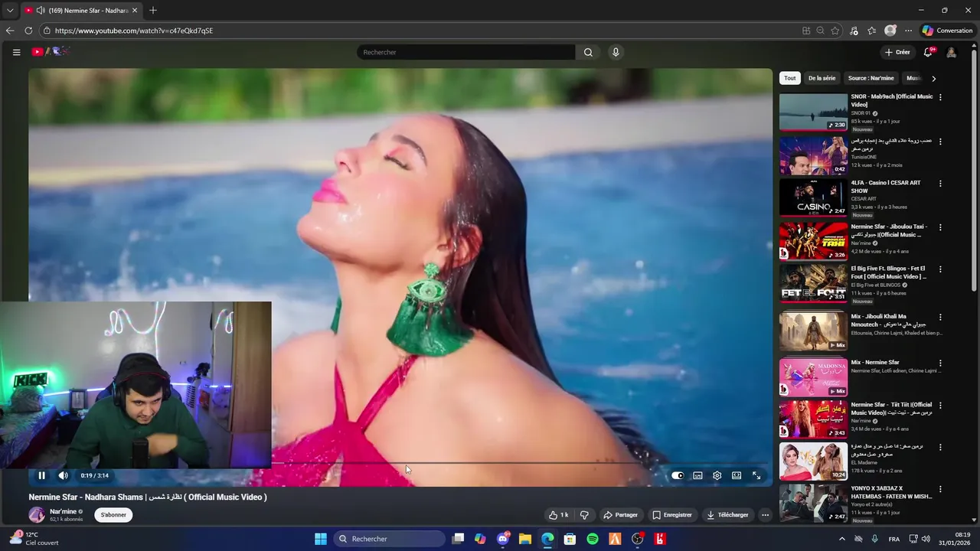Toggle subtitles in the player

point(697,475)
